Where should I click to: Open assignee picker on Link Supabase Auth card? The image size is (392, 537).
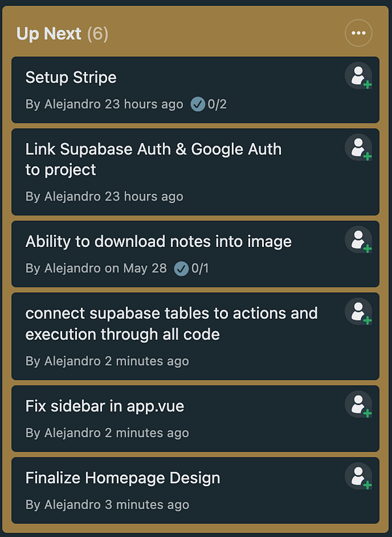[x=358, y=148]
